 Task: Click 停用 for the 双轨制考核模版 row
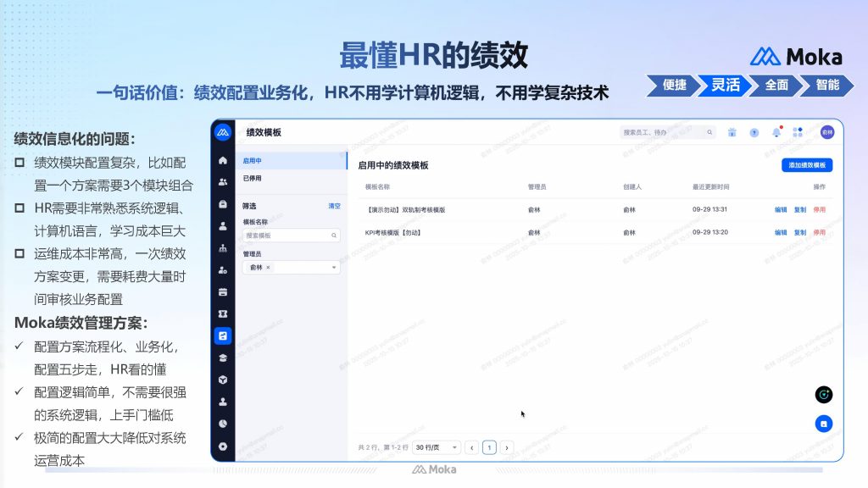[819, 209]
